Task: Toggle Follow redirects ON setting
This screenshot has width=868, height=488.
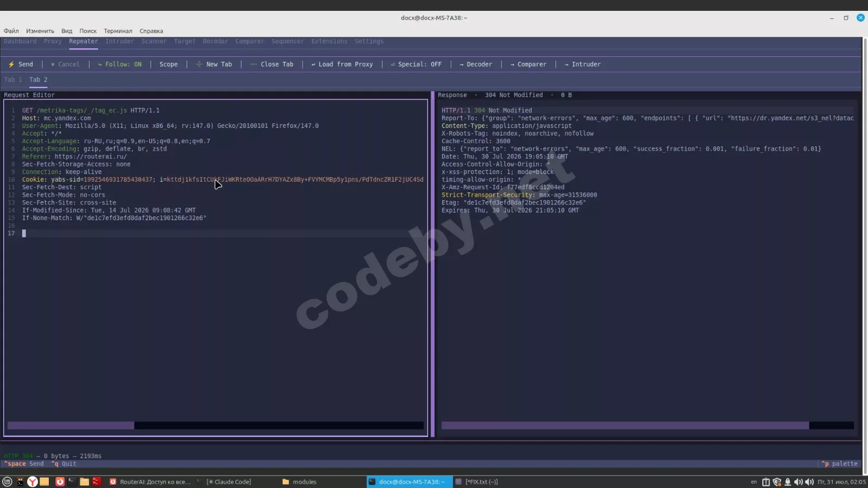Action: (119, 64)
